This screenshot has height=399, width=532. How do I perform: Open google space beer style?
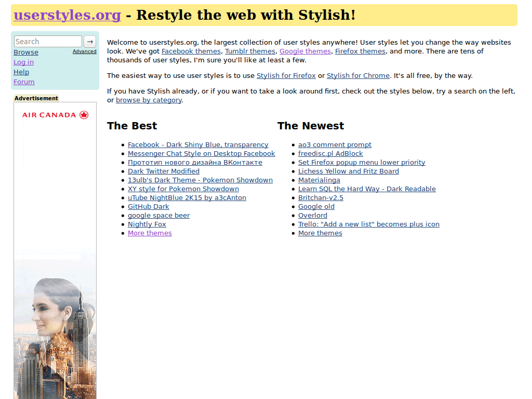pos(159,216)
